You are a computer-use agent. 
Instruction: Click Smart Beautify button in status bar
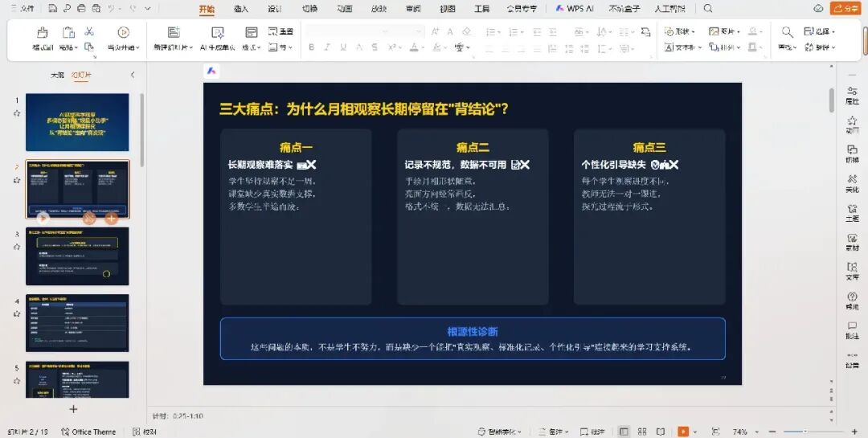(x=501, y=432)
